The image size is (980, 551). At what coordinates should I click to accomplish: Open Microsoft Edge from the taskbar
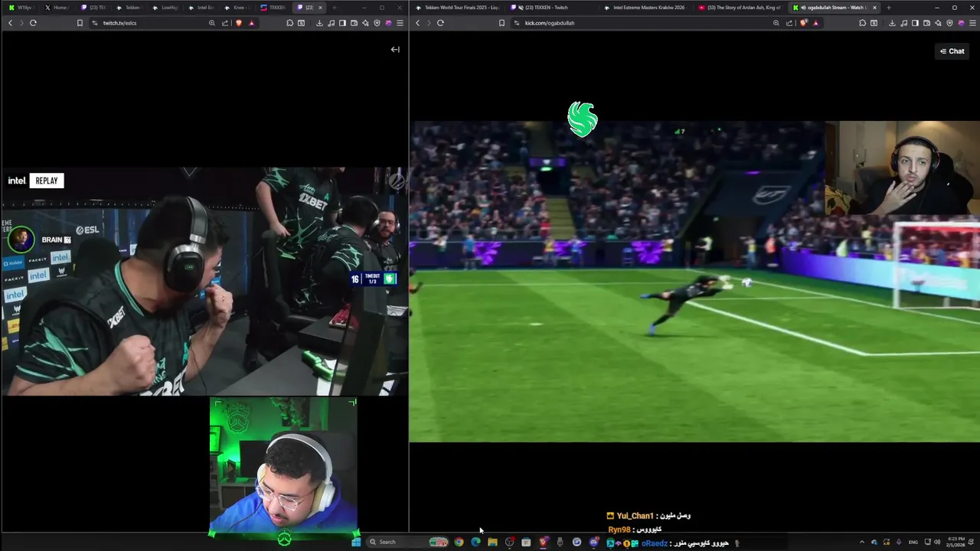tap(475, 542)
